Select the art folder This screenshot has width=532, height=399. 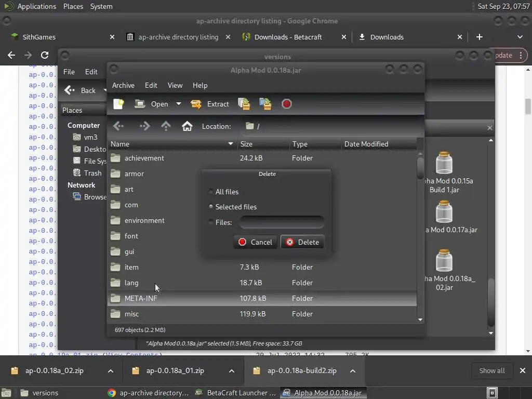click(129, 189)
